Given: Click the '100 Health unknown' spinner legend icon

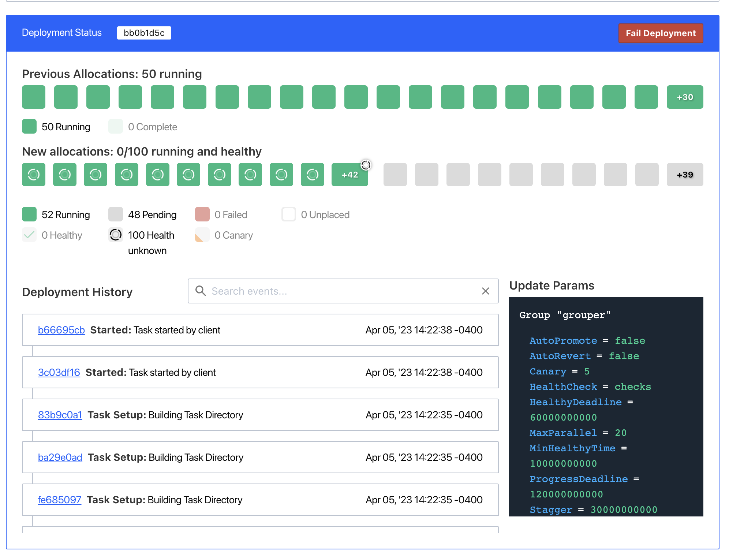Looking at the screenshot, I should [x=116, y=235].
